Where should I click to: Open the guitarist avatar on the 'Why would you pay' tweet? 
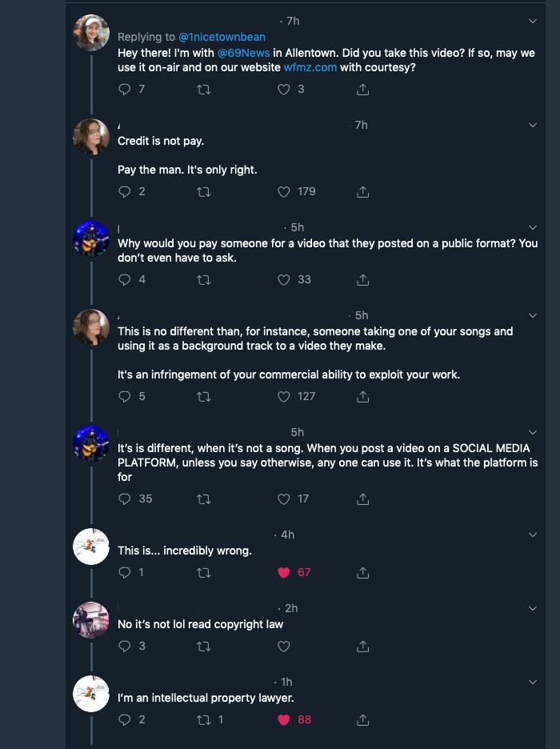point(91,238)
